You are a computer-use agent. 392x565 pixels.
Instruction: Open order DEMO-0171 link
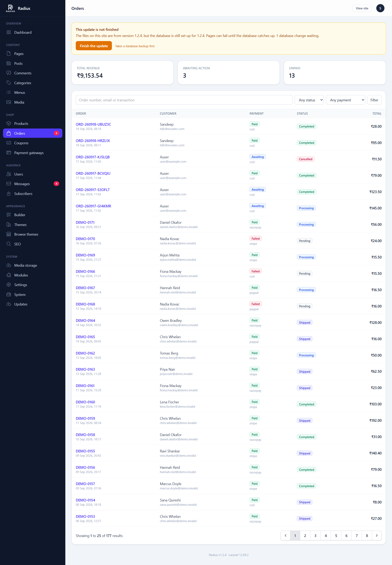[85, 222]
